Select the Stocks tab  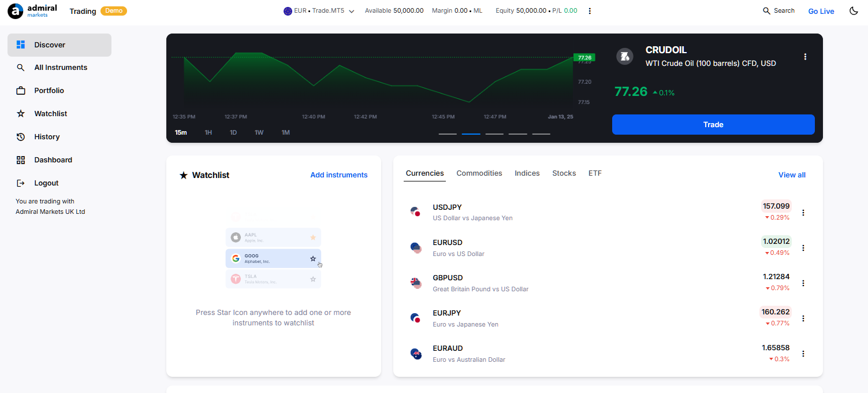click(x=564, y=173)
